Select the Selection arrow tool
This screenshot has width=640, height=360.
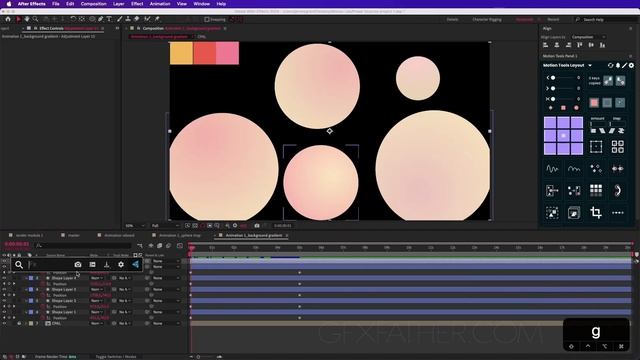18,19
